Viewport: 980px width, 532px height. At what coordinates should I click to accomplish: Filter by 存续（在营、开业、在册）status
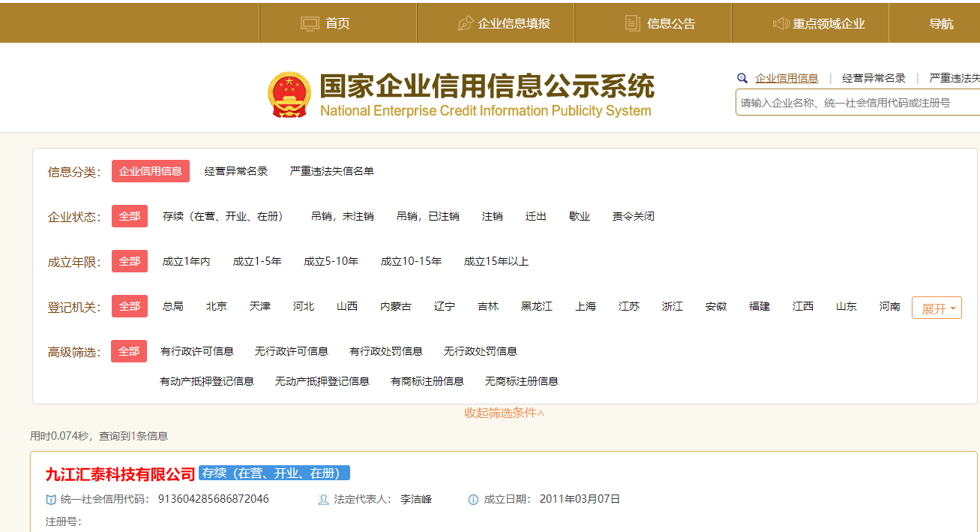[224, 216]
